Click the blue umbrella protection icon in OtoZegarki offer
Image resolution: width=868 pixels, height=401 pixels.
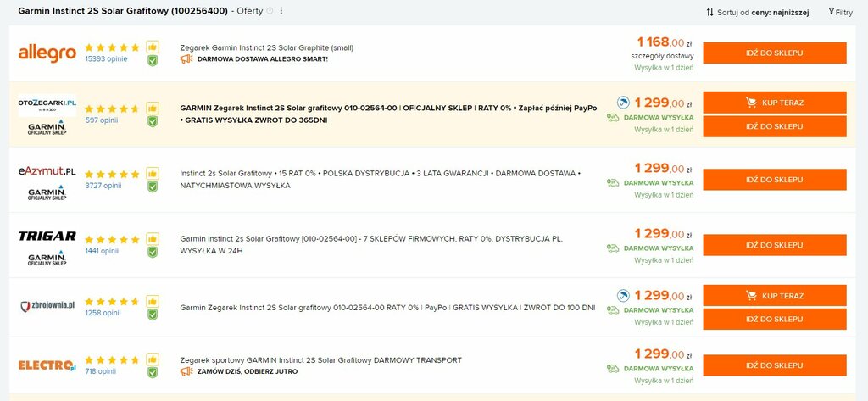[x=623, y=103]
